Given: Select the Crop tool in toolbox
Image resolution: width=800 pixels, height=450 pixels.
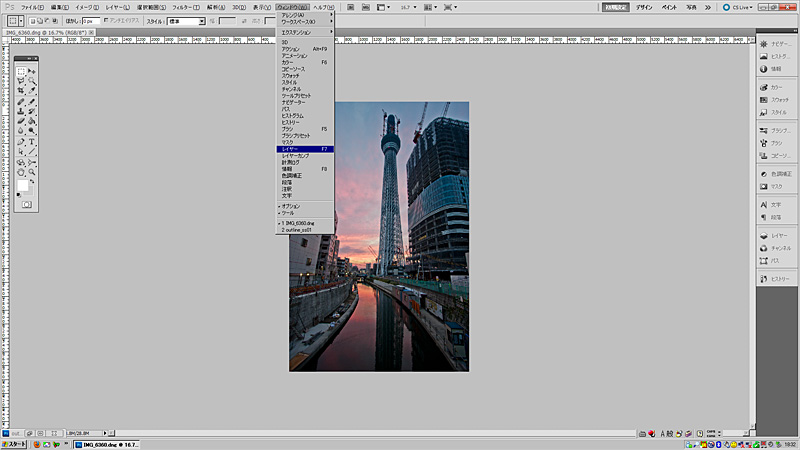Looking at the screenshot, I should [x=21, y=91].
